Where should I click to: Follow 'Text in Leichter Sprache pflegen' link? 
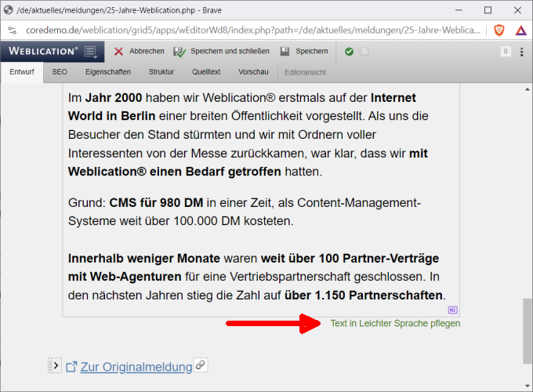coord(395,323)
